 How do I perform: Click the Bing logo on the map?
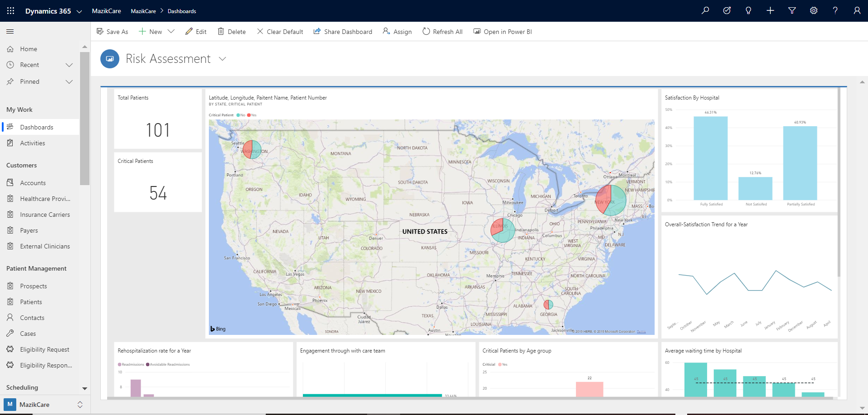coord(218,329)
